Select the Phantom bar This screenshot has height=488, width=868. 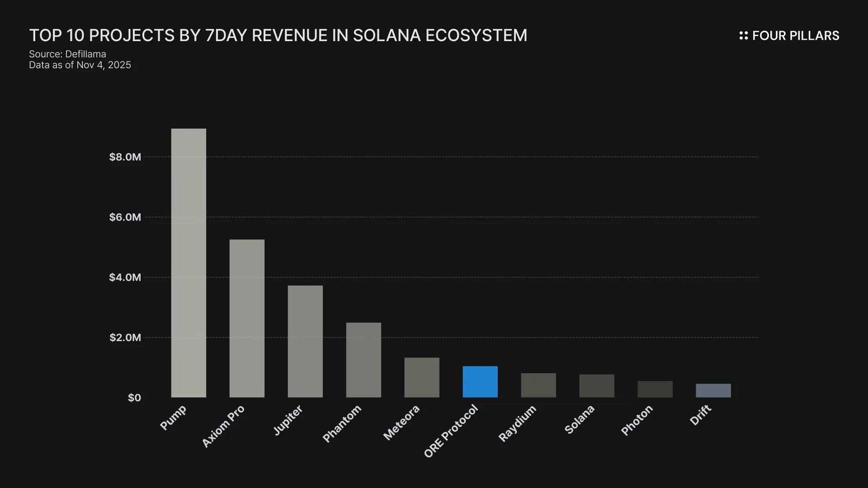click(x=363, y=360)
